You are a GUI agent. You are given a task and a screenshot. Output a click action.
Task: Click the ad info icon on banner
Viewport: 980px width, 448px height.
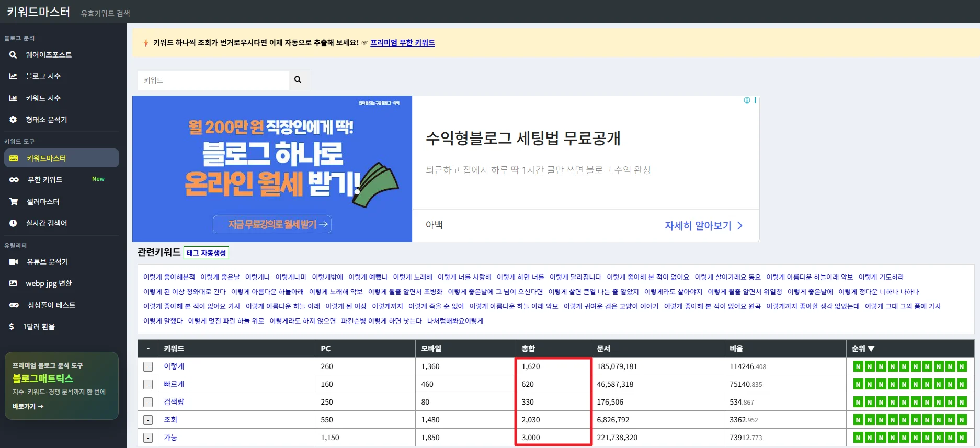pyautogui.click(x=747, y=100)
